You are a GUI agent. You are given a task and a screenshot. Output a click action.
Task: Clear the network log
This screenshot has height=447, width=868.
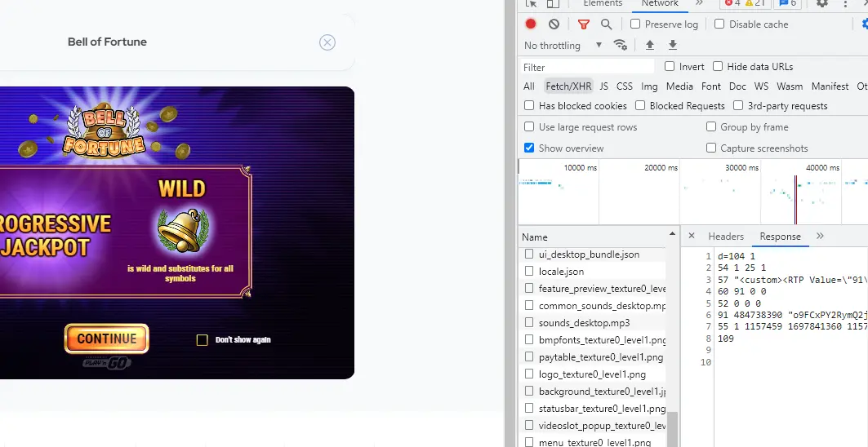554,24
